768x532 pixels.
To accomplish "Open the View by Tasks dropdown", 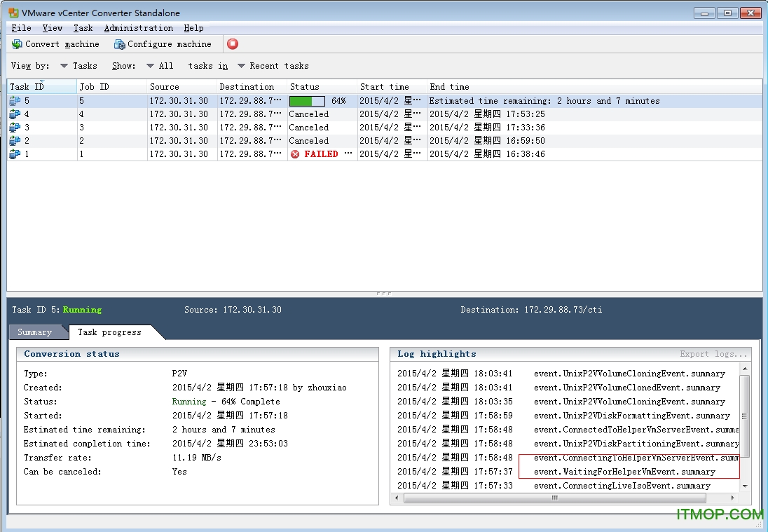I will [x=78, y=66].
